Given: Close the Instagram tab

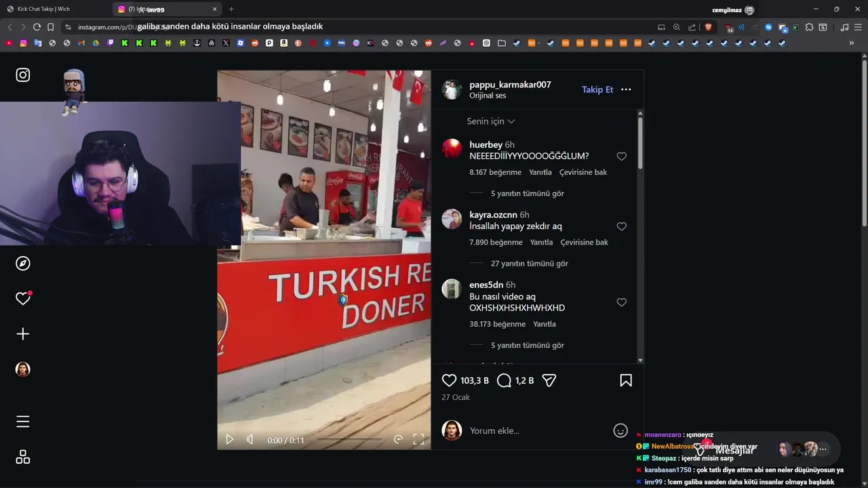Looking at the screenshot, I should tap(215, 9).
